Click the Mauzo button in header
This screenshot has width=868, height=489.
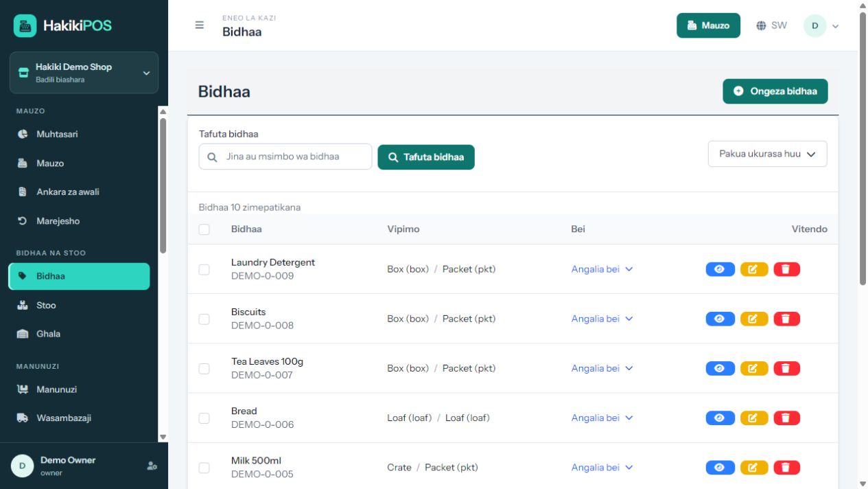click(x=708, y=25)
